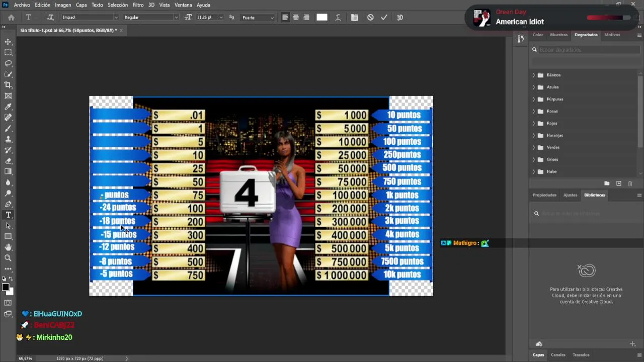The width and height of the screenshot is (644, 362).
Task: Expand the Básicos gradient folder
Action: (x=534, y=75)
